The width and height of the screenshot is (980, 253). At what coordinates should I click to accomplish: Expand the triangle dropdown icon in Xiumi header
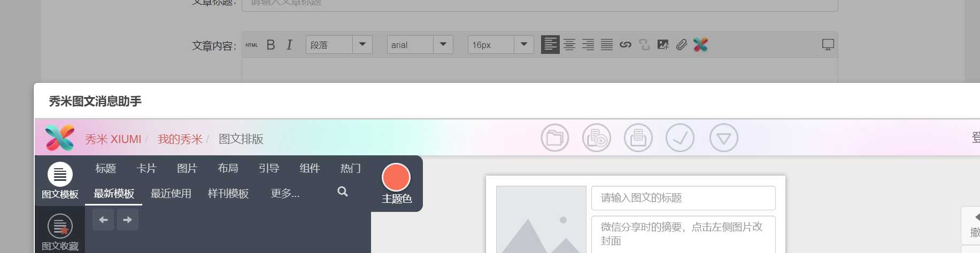[x=723, y=138]
